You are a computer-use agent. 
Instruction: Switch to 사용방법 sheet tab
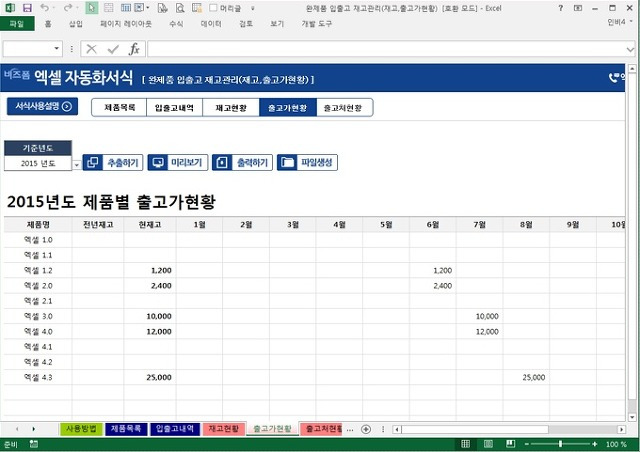[81, 429]
